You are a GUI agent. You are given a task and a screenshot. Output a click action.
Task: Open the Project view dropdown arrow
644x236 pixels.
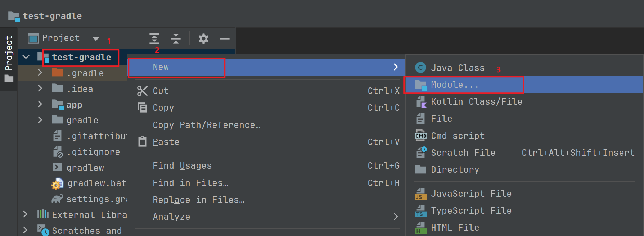[x=96, y=38]
